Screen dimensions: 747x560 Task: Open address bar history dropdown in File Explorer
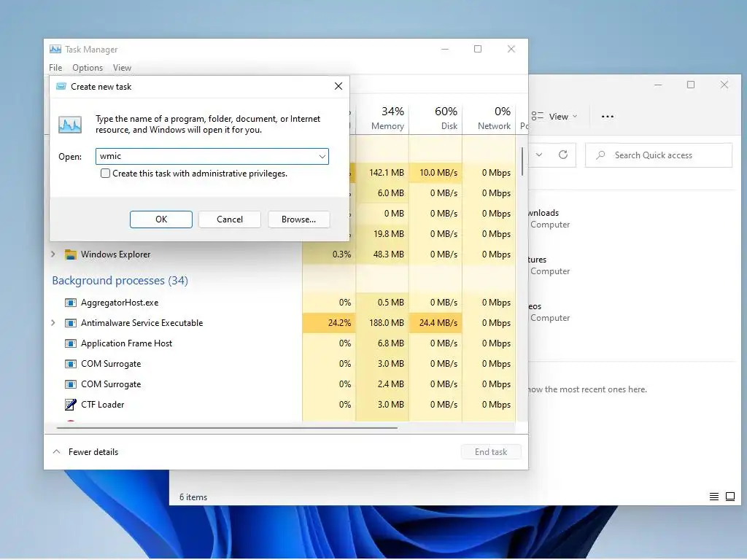pyautogui.click(x=539, y=155)
